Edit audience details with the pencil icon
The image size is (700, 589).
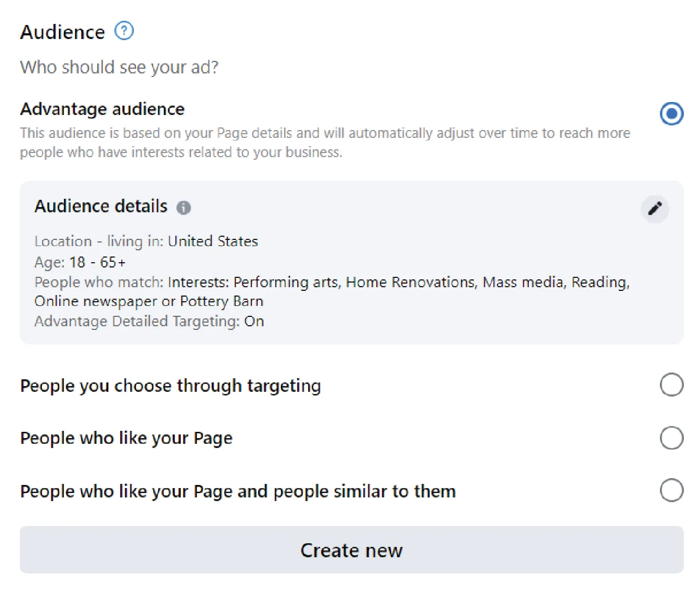pos(655,209)
